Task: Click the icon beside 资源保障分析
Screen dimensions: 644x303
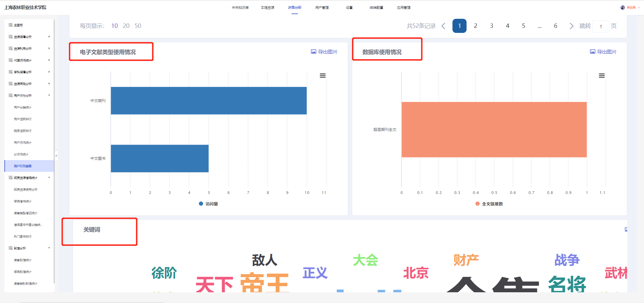Action: coord(11,37)
